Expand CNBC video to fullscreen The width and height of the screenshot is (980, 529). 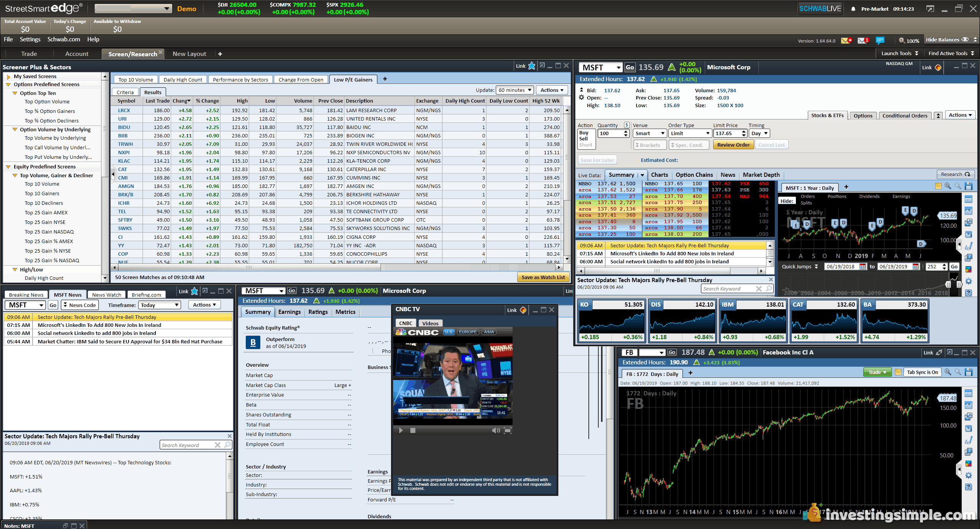(x=508, y=431)
